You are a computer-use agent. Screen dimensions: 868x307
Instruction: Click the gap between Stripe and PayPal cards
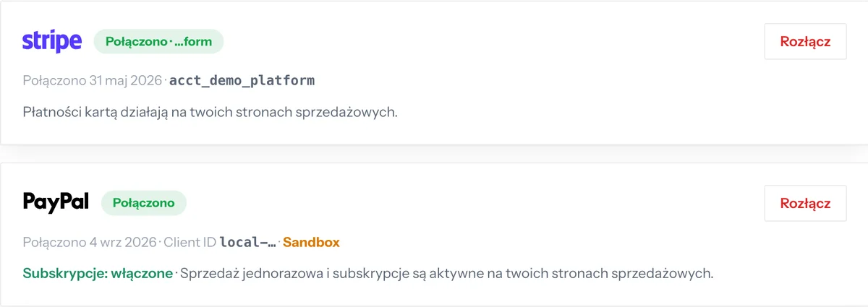(434, 154)
